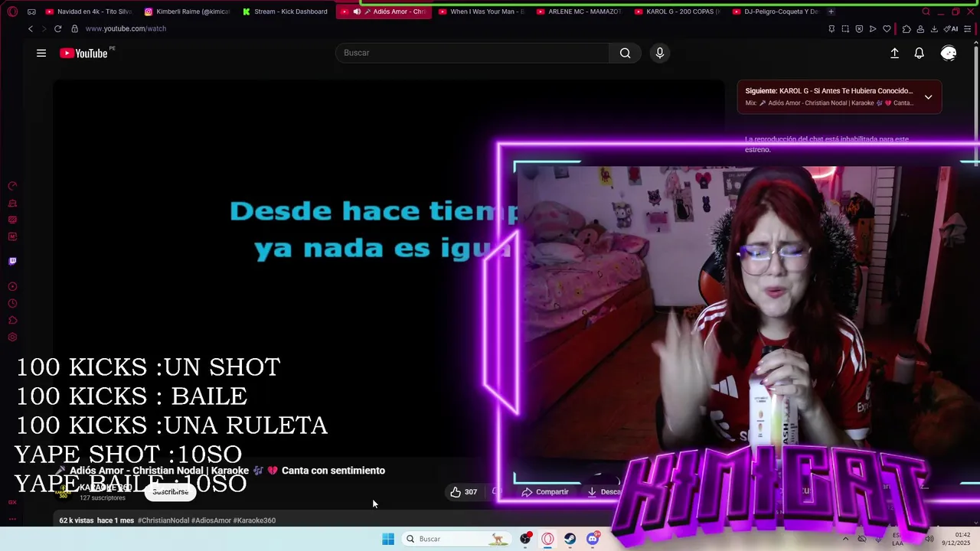Switch to the KAROL G - 200 COPAS tab

[678, 11]
